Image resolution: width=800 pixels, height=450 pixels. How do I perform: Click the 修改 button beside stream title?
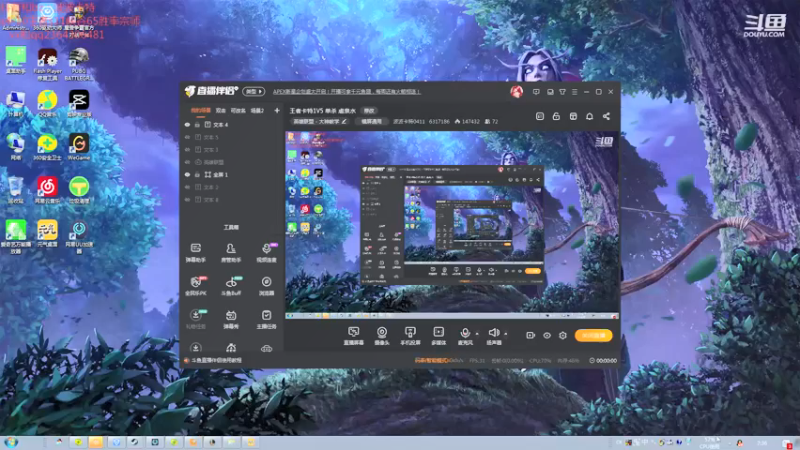[369, 111]
